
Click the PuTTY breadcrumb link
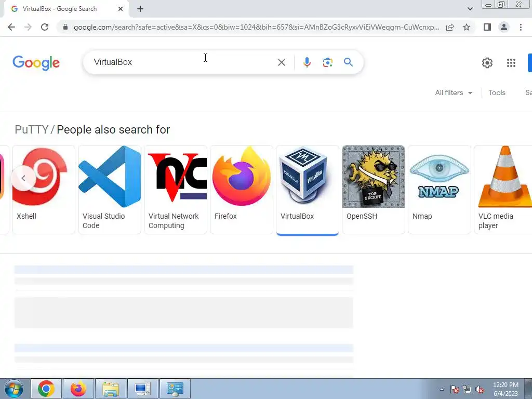(x=32, y=129)
